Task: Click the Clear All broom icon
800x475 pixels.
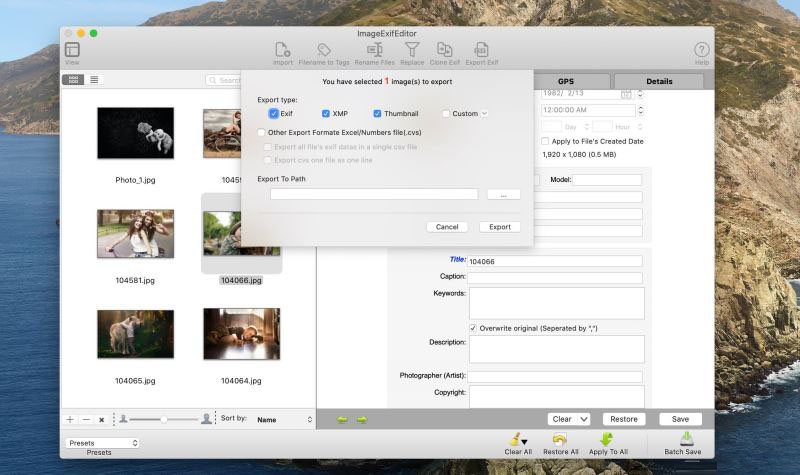Action: click(517, 439)
